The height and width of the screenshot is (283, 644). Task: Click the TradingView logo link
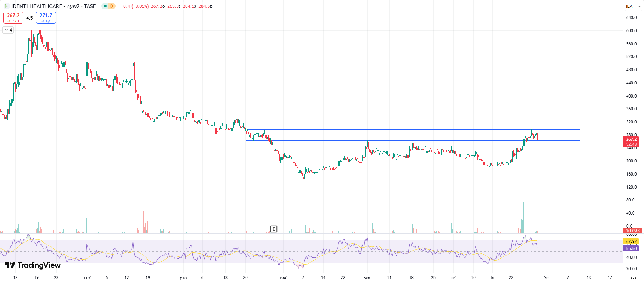pyautogui.click(x=33, y=265)
